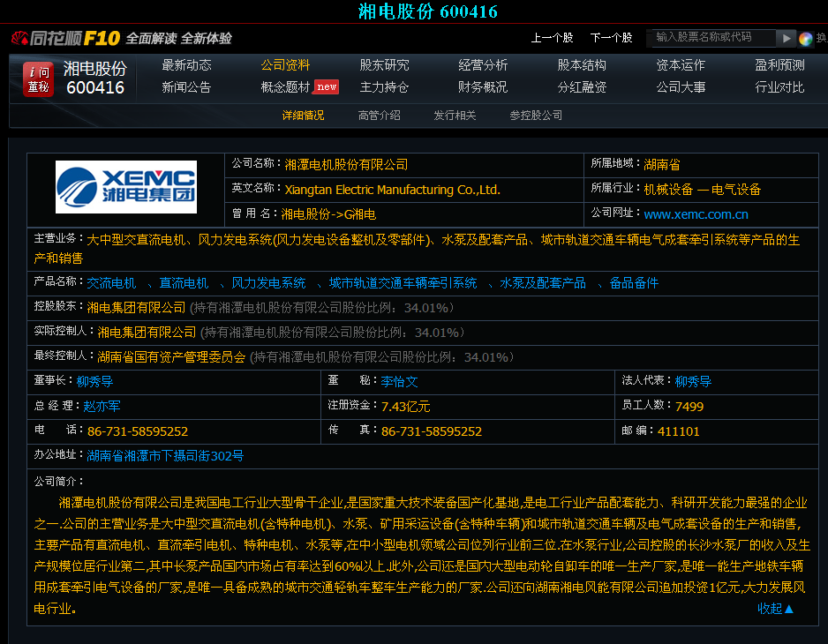This screenshot has width=828, height=644.
Task: Click the region value 湖南省
Action: point(662,165)
